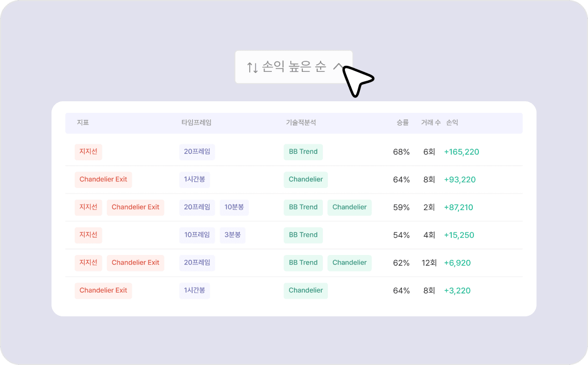Click the 거래 수 column header
The width and height of the screenshot is (588, 365).
click(x=431, y=123)
